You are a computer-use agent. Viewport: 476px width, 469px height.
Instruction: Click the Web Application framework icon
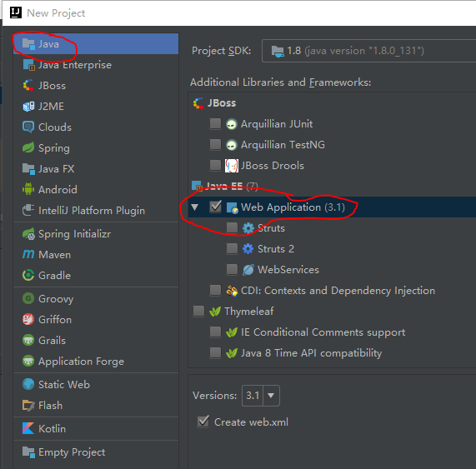[x=233, y=207]
